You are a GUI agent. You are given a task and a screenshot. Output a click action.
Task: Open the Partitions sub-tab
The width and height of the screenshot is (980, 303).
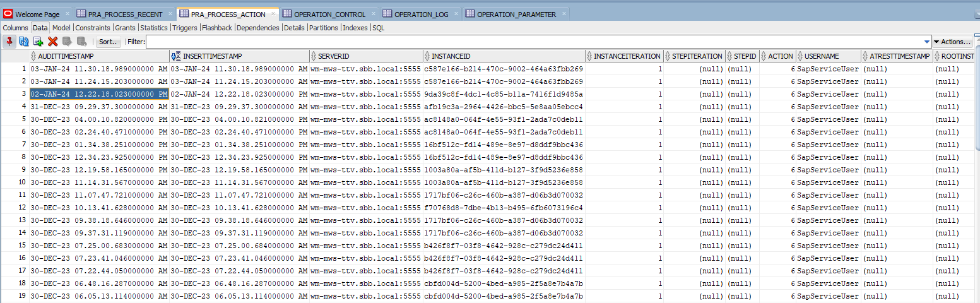[x=324, y=28]
